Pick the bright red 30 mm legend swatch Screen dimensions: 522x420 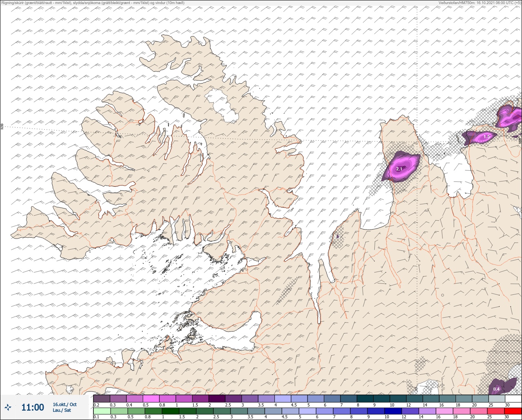[x=513, y=411]
